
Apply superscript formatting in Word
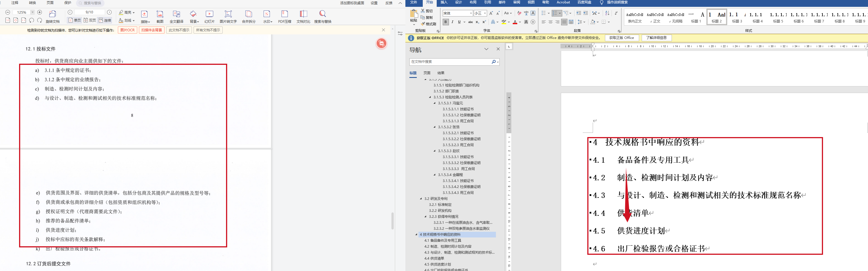click(x=484, y=22)
